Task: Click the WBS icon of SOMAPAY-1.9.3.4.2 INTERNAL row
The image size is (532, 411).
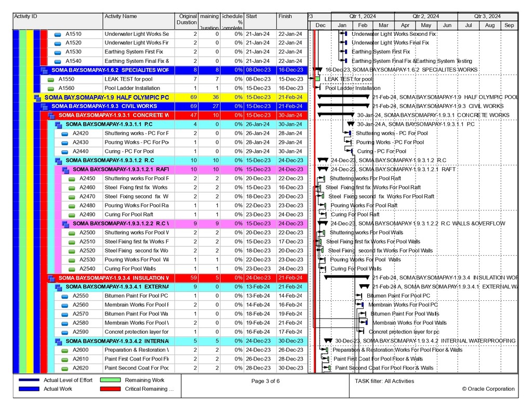Action: coord(58,342)
